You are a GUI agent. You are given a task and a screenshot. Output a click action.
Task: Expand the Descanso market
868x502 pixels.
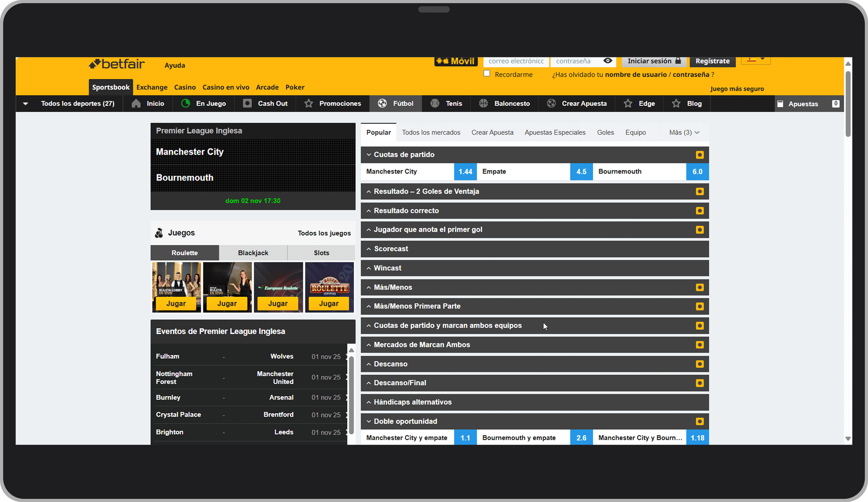coord(535,364)
